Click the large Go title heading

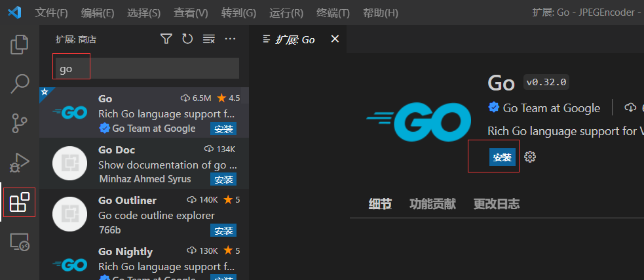tap(501, 83)
